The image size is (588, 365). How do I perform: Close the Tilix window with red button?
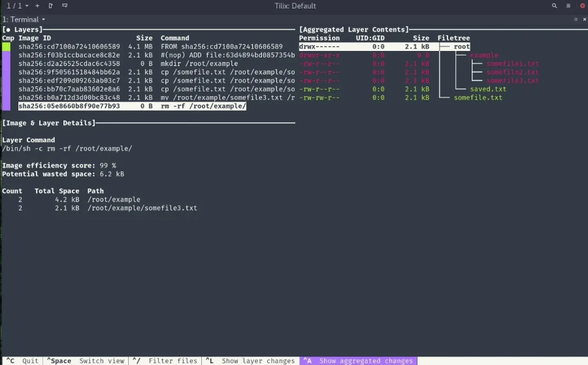(582, 6)
